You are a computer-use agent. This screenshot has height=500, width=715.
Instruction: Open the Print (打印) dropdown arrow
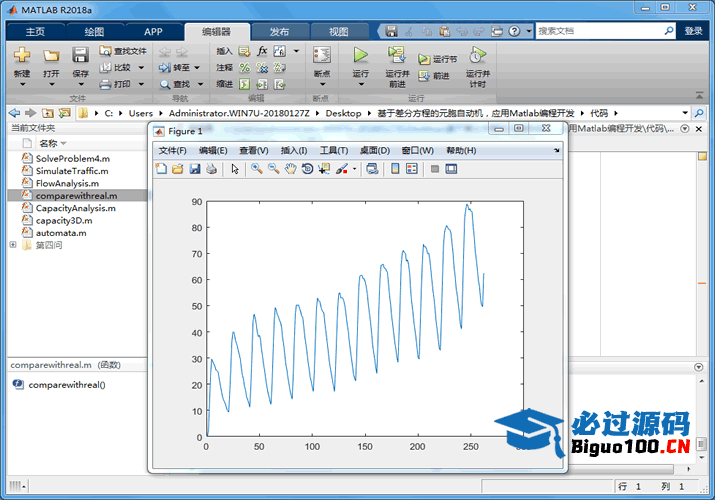pos(141,84)
